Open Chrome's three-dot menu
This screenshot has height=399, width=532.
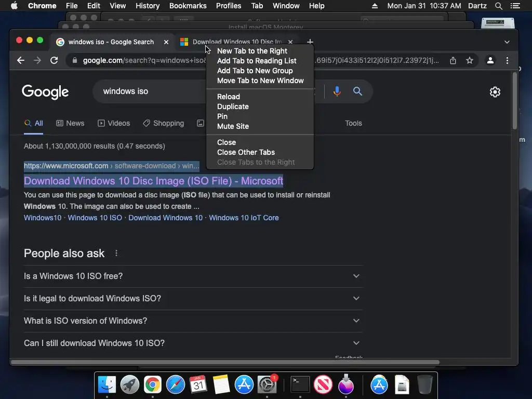point(507,60)
